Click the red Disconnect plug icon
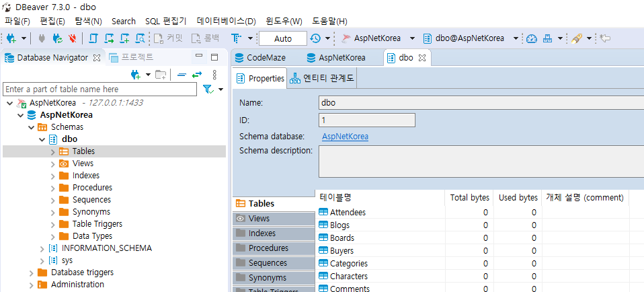The width and height of the screenshot is (644, 292). pyautogui.click(x=73, y=38)
